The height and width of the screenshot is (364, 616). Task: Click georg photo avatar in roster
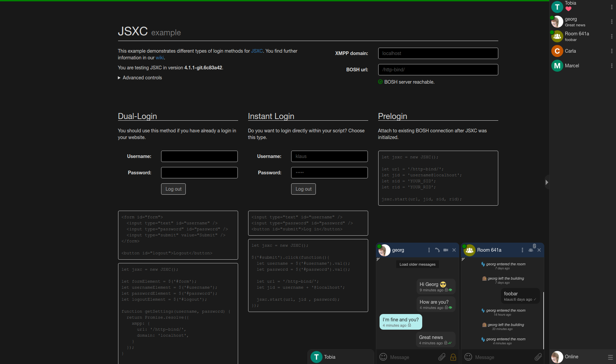(x=557, y=22)
